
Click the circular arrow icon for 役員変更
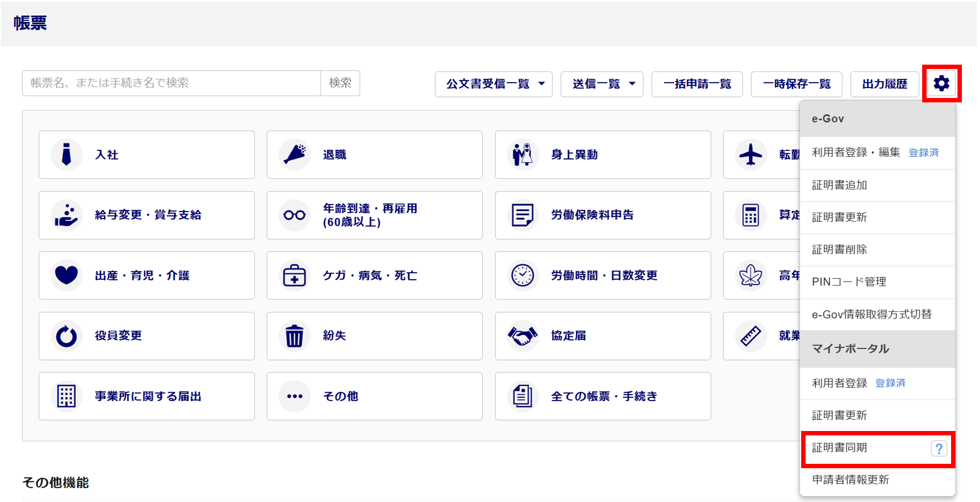point(66,336)
